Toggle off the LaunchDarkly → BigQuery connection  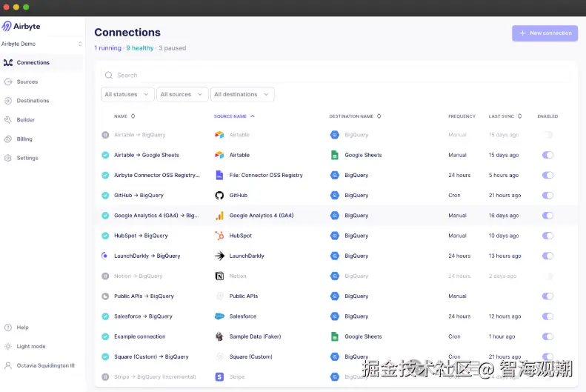coord(547,256)
